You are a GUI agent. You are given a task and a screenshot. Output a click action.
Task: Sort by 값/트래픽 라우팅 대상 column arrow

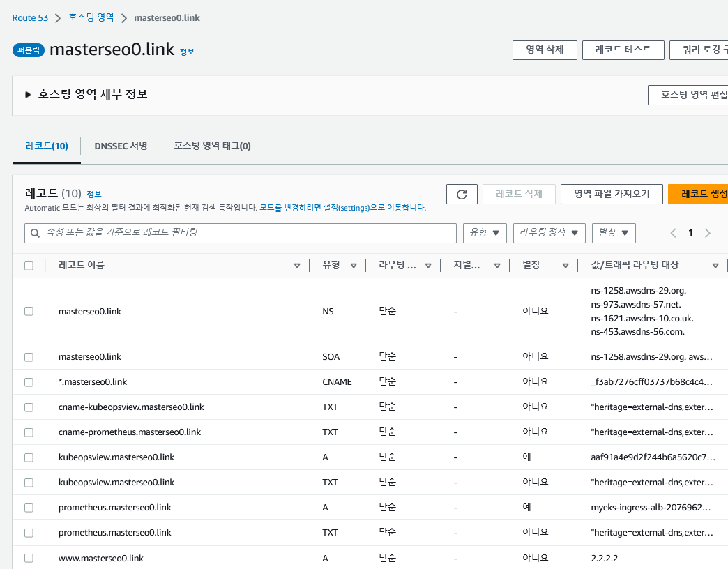(x=715, y=266)
